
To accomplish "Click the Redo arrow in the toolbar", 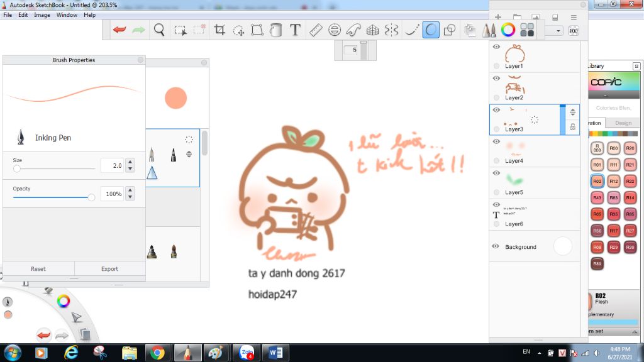I will [x=138, y=30].
